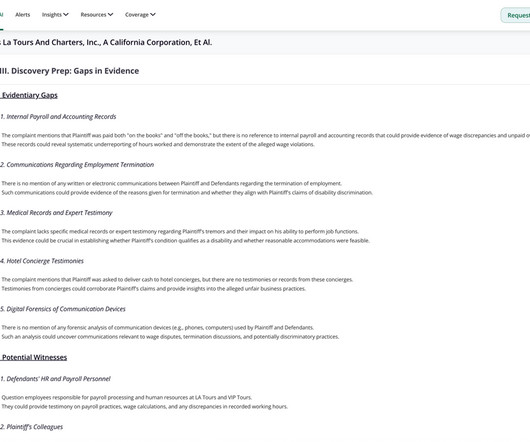Select Plaintiff's Colleagues item
Screen dimensions: 530x442
click(x=31, y=427)
